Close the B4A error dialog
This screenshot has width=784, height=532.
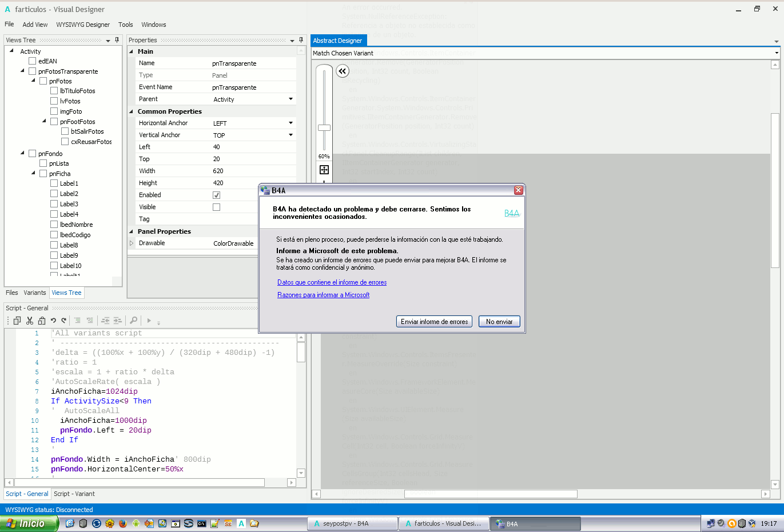coord(518,190)
